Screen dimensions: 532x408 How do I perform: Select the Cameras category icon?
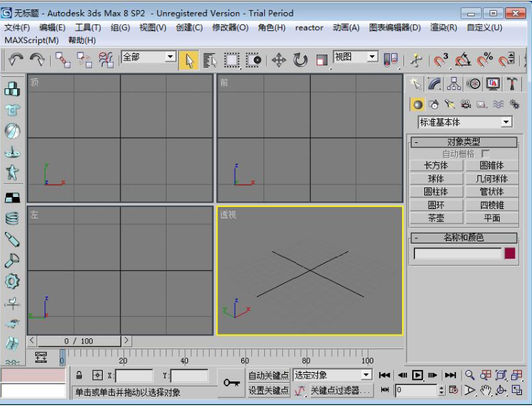[466, 105]
